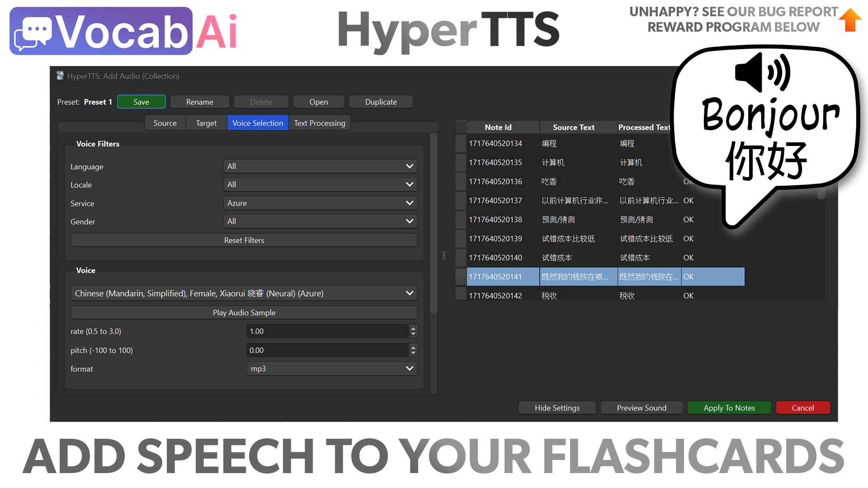This screenshot has width=868, height=488.
Task: Open the format dropdown set to mp3
Action: pyautogui.click(x=332, y=369)
